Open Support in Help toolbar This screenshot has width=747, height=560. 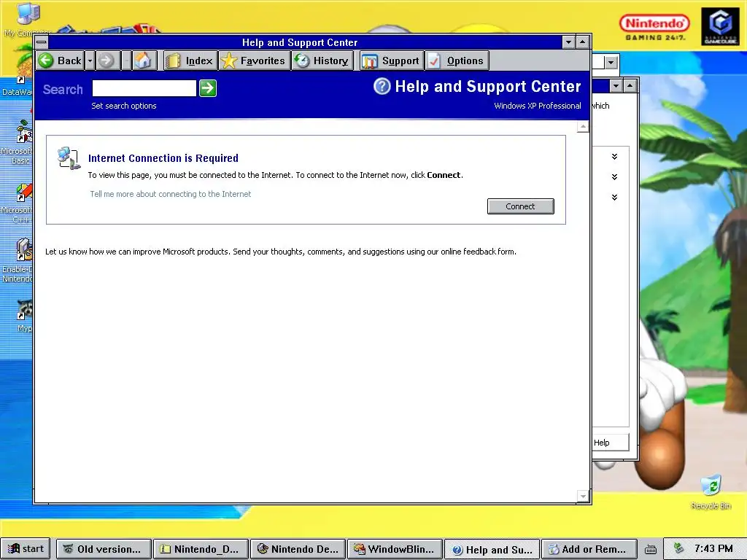[392, 61]
